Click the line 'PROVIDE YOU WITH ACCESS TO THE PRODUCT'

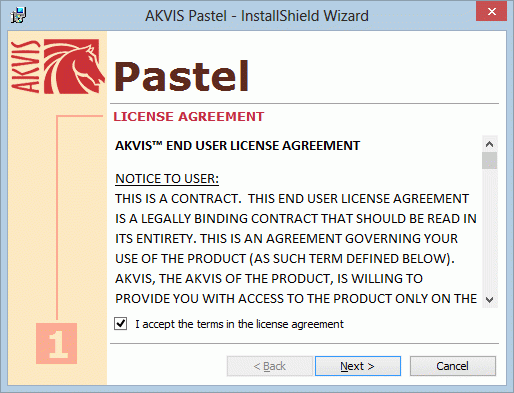[x=296, y=299]
